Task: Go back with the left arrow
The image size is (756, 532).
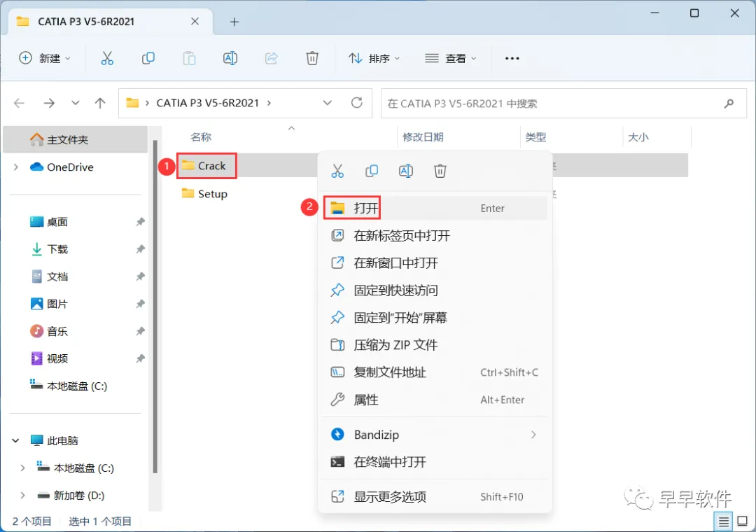Action: pos(20,103)
